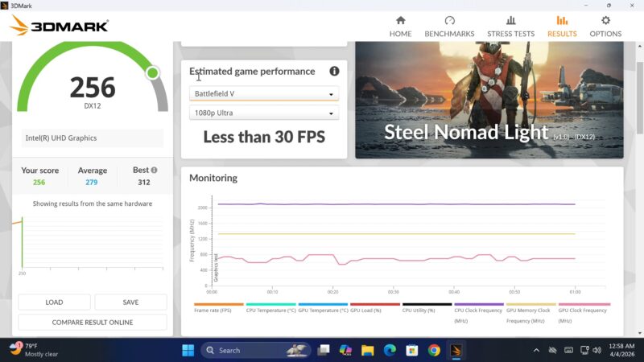Image resolution: width=644 pixels, height=362 pixels.
Task: Open the Battlefield V game dropdown
Action: pyautogui.click(x=264, y=93)
